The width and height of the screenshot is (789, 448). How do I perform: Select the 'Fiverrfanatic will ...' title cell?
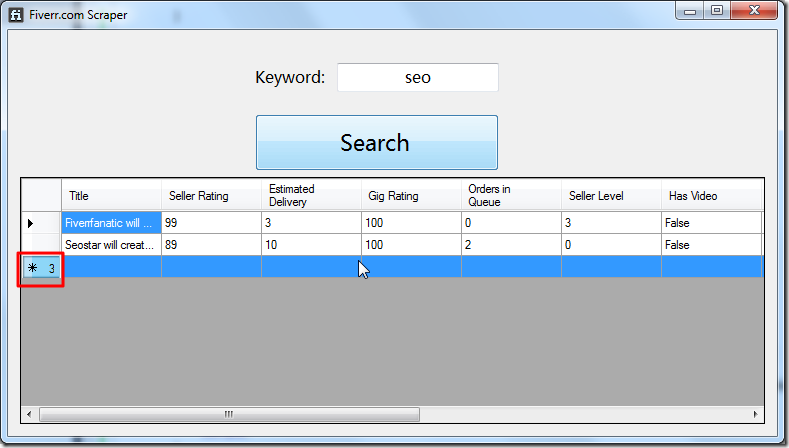click(111, 222)
